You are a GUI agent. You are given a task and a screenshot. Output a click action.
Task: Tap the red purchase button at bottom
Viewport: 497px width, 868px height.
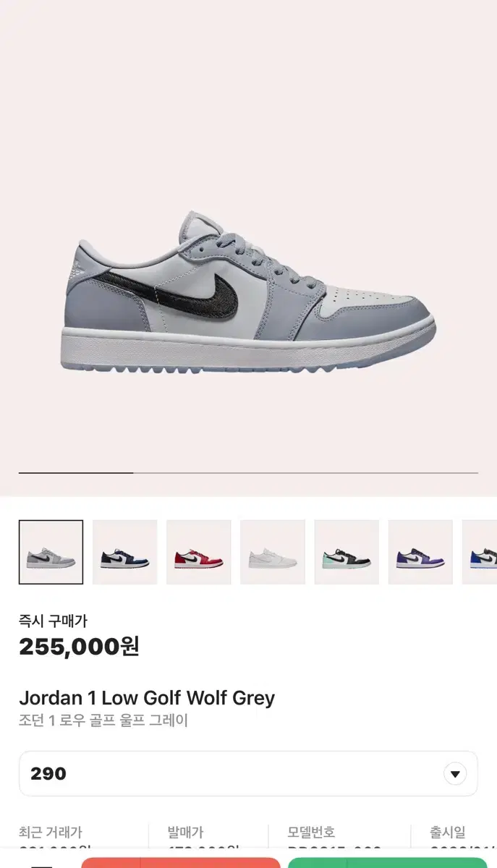180,863
